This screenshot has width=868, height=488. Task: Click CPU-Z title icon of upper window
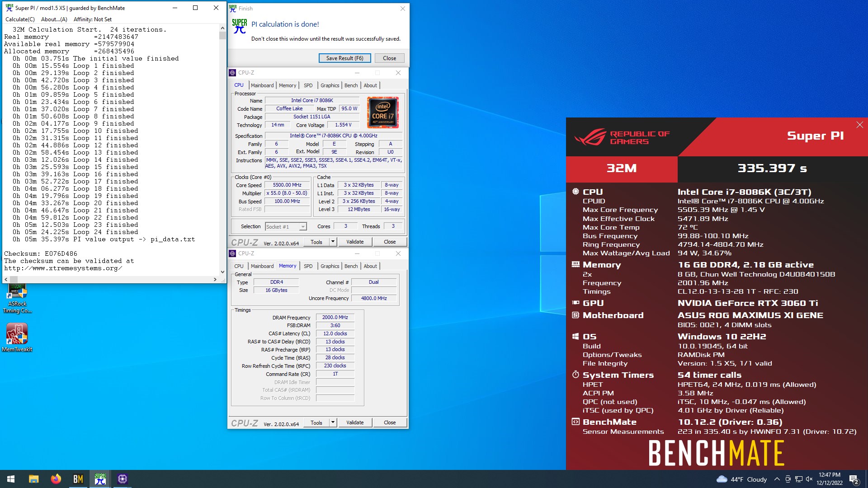233,73
